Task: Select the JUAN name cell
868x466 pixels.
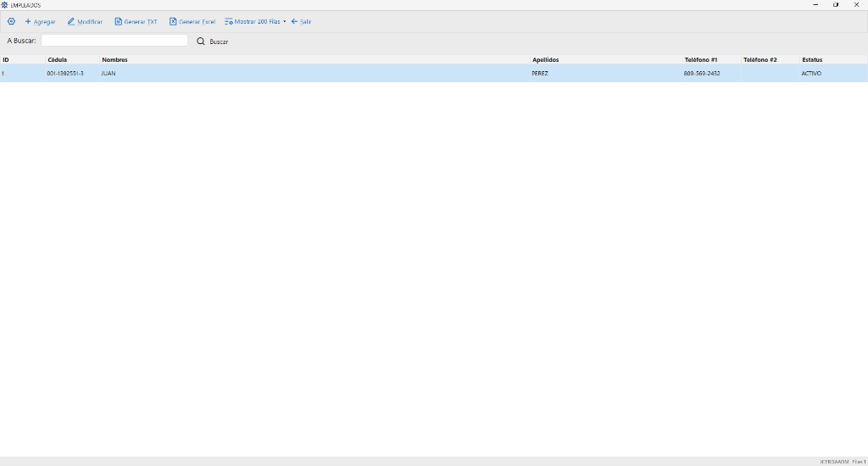Action: click(x=314, y=73)
